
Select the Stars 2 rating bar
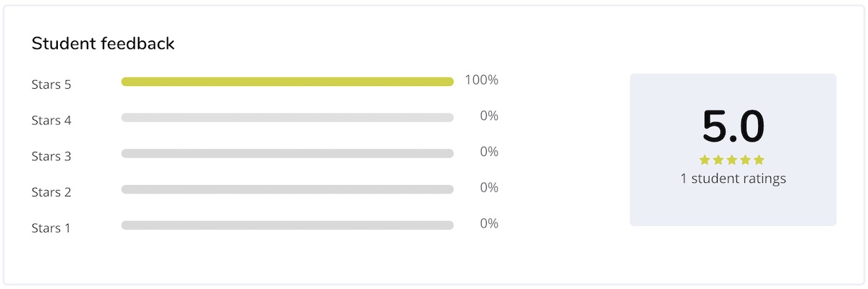pyautogui.click(x=287, y=189)
